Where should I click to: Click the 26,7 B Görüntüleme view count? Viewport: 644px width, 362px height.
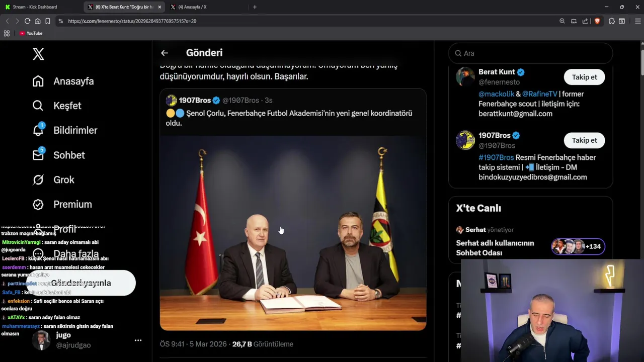click(x=263, y=344)
